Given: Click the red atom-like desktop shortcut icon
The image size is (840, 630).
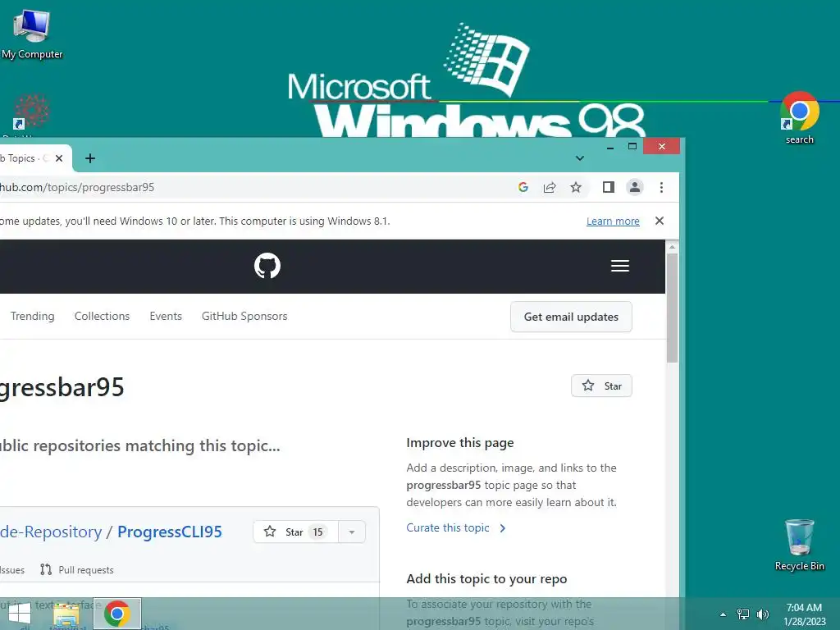Looking at the screenshot, I should coord(31,112).
